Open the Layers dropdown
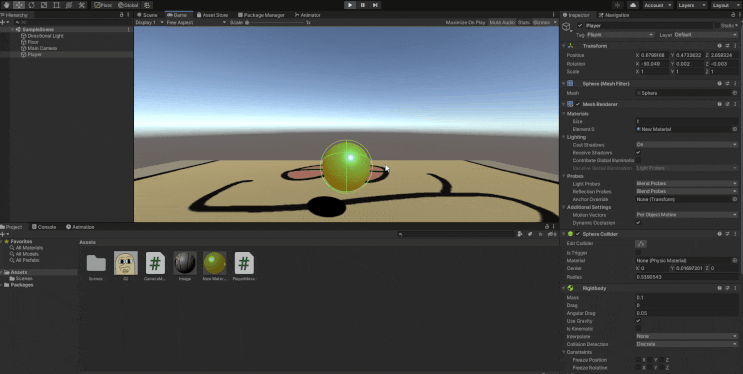Image resolution: width=743 pixels, height=374 pixels. click(x=692, y=5)
